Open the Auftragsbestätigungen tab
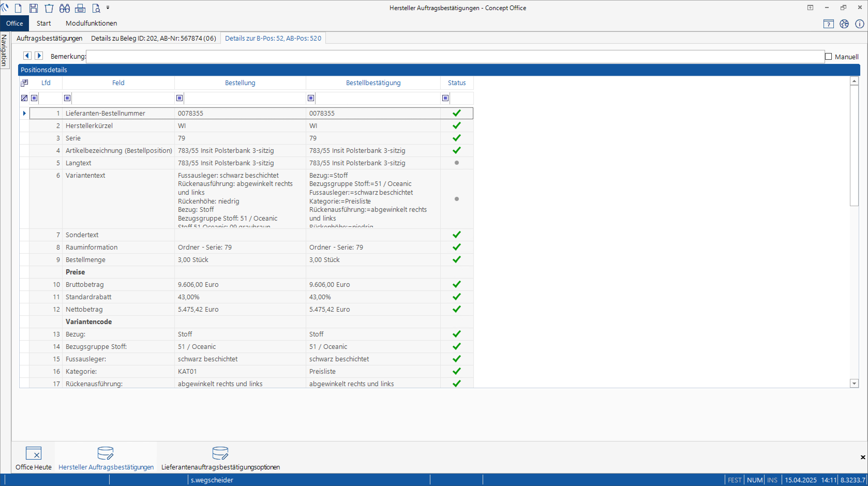The image size is (868, 486). 49,38
